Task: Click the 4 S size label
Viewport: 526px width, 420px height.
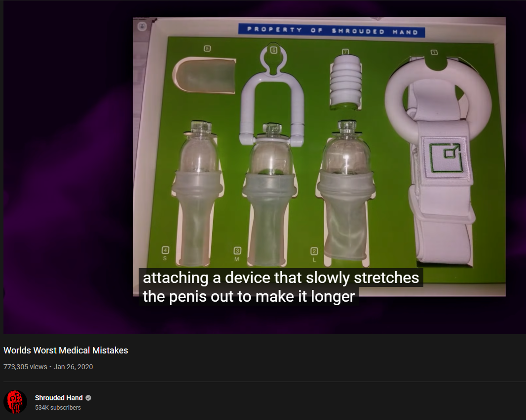Action: [165, 253]
